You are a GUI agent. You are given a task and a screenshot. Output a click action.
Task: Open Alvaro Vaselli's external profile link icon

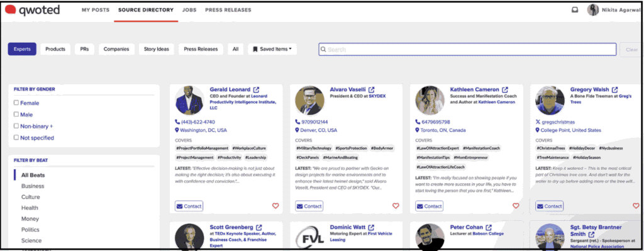[x=371, y=89]
